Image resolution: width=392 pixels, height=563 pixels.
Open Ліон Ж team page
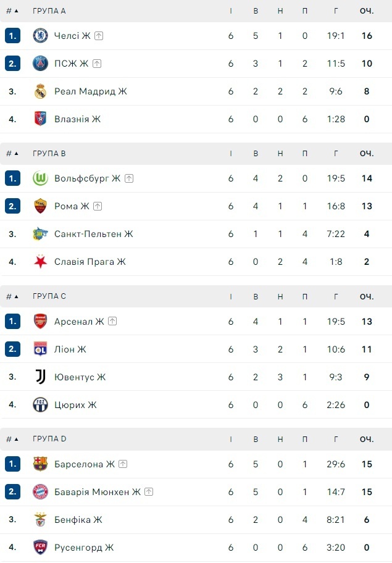(70, 349)
